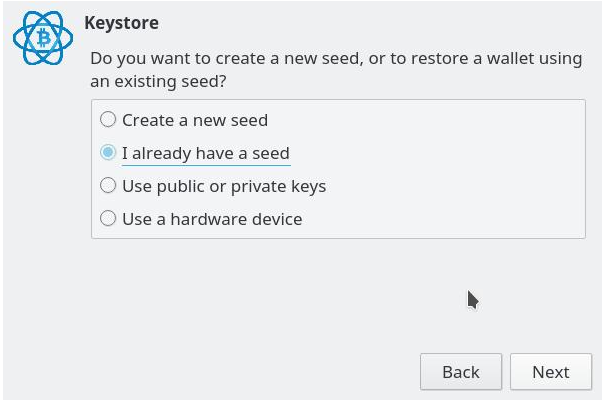Click the Keystore heading title

[121, 23]
